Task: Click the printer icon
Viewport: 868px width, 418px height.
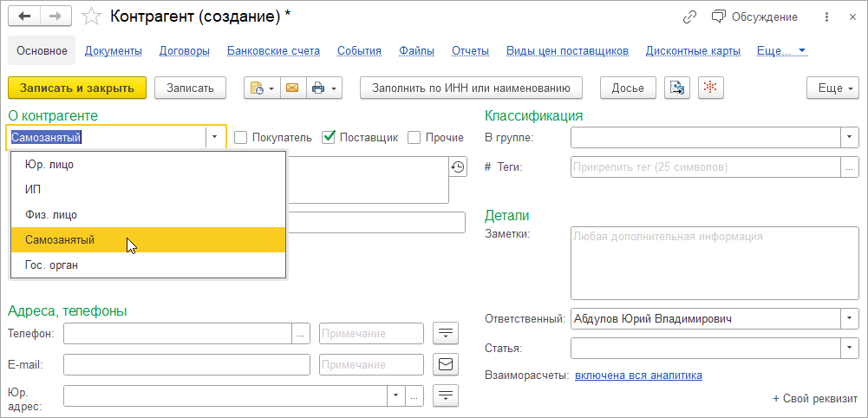Action: tap(318, 88)
